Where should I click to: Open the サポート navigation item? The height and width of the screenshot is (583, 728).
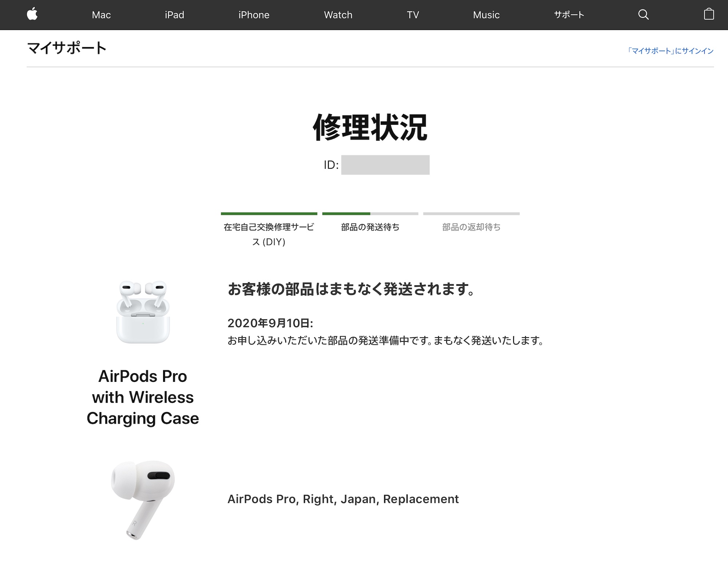[569, 15]
